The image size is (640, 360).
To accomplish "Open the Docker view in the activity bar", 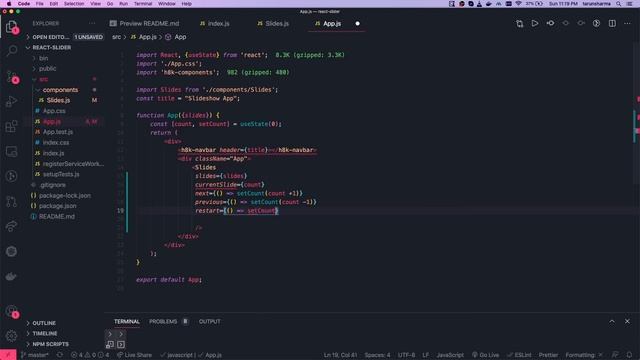I will (12, 276).
